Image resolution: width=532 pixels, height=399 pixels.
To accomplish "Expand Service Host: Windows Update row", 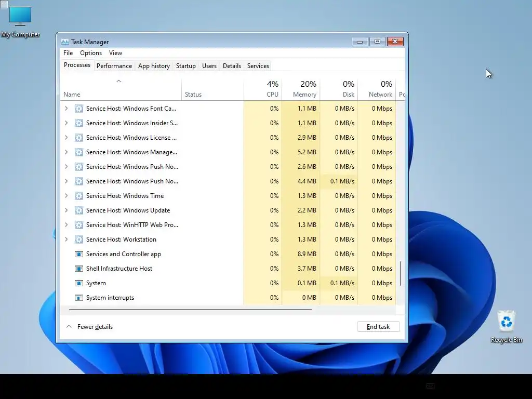I will pyautogui.click(x=66, y=210).
